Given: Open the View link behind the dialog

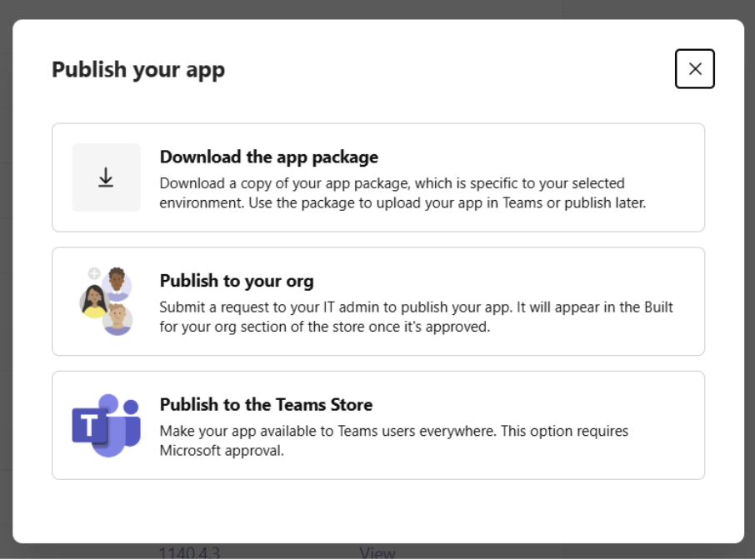Looking at the screenshot, I should (377, 552).
